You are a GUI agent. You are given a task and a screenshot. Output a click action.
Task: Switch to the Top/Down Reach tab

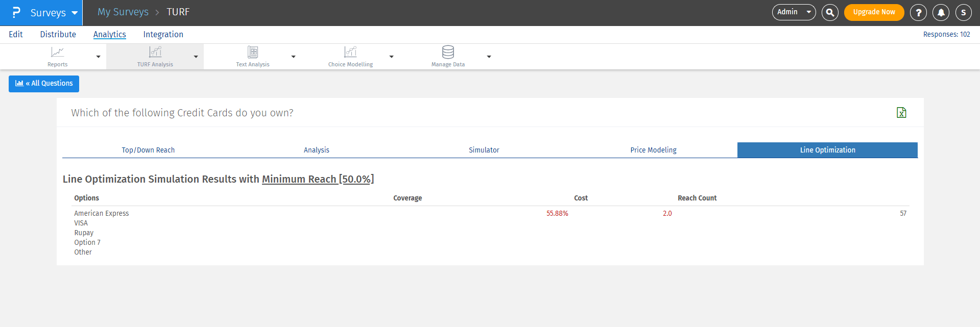coord(148,150)
